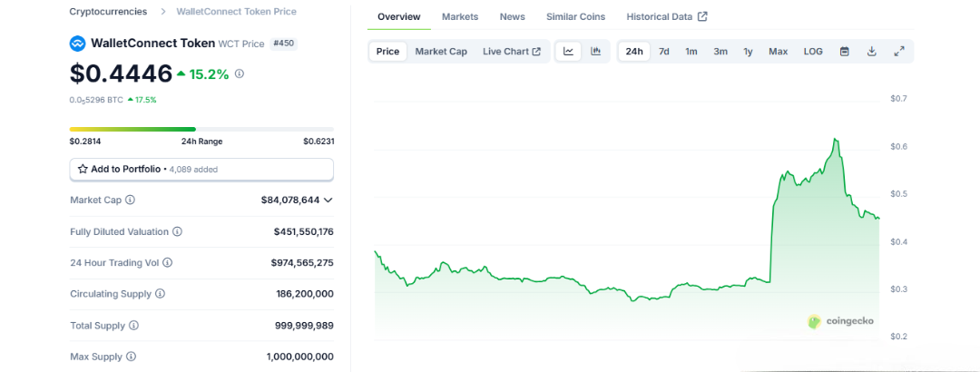Viewport: 980px width, 372px height.
Task: Click the WalletConnect Token logo icon
Action: click(x=77, y=44)
